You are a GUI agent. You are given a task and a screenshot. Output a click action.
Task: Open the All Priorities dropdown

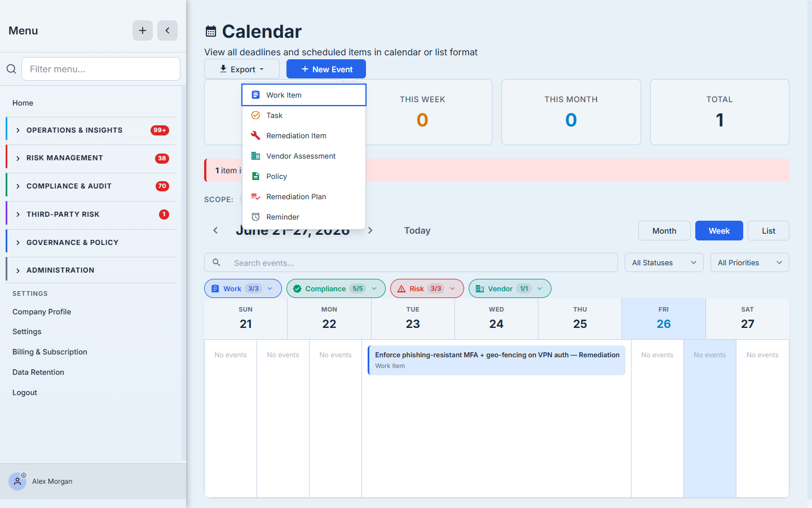point(750,262)
